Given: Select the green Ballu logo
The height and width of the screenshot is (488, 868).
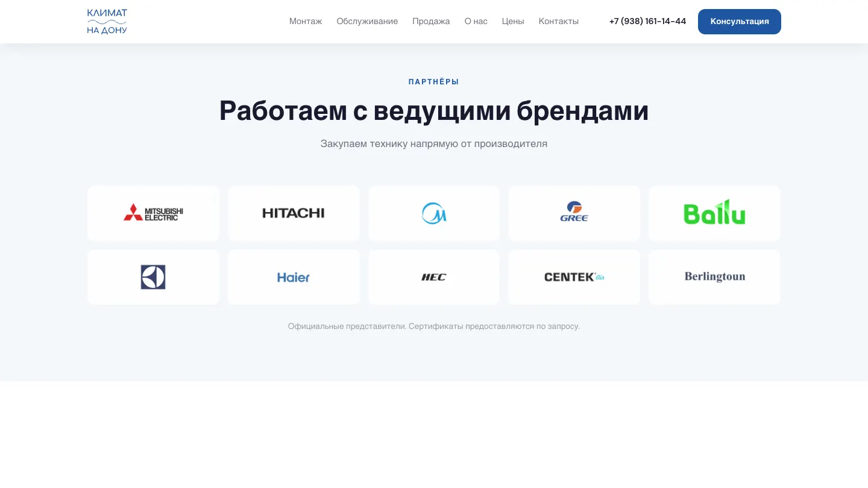Looking at the screenshot, I should tap(714, 213).
